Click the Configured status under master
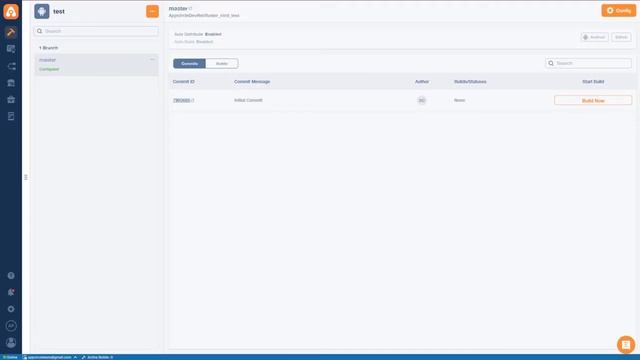 pos(49,69)
